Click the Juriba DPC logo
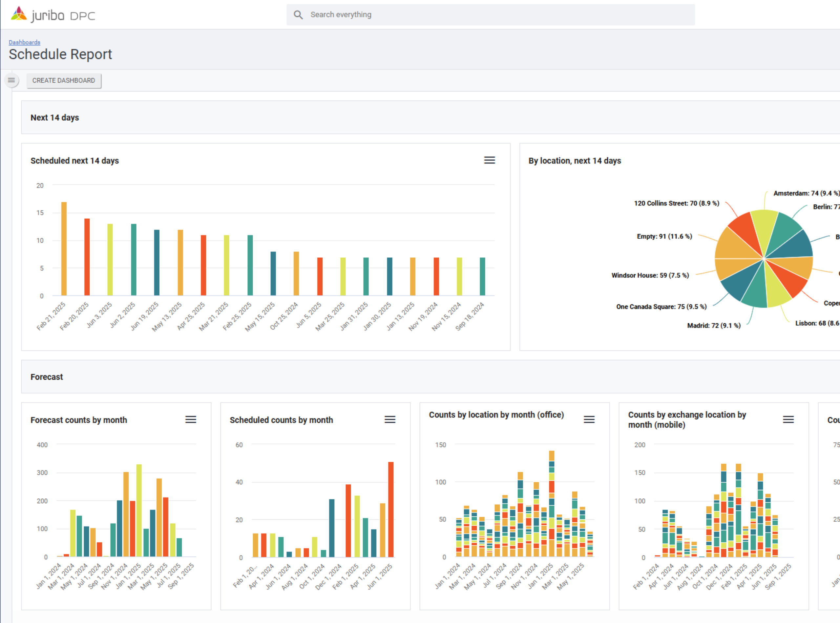The height and width of the screenshot is (623, 840). point(53,15)
